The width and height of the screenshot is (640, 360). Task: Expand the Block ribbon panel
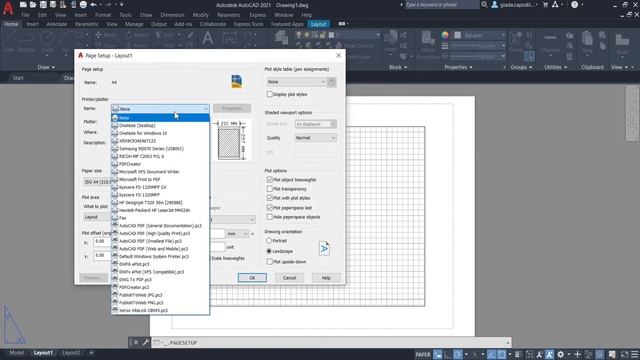tap(398, 67)
